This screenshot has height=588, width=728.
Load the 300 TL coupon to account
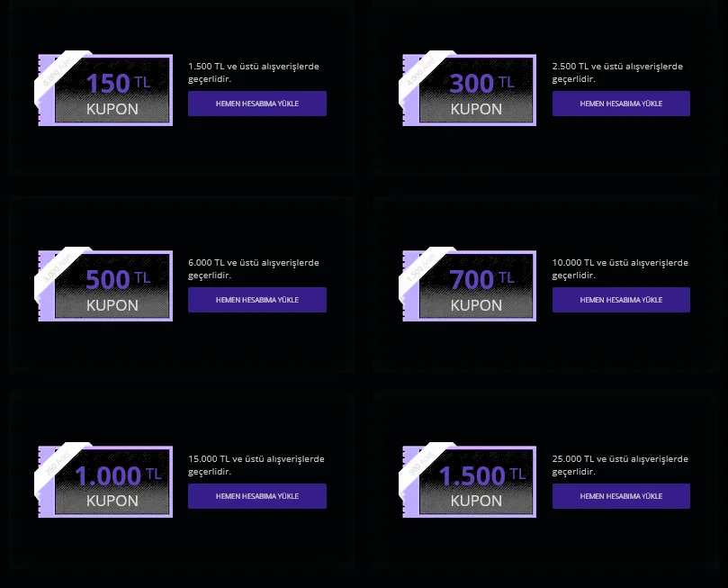(x=621, y=104)
